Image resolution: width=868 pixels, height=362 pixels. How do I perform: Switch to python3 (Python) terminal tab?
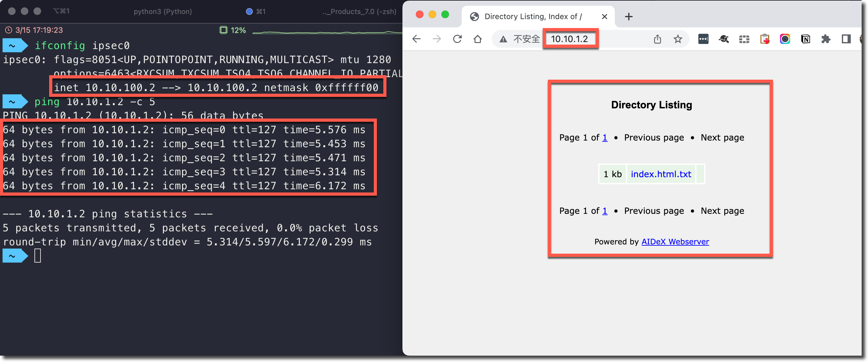[x=162, y=11]
